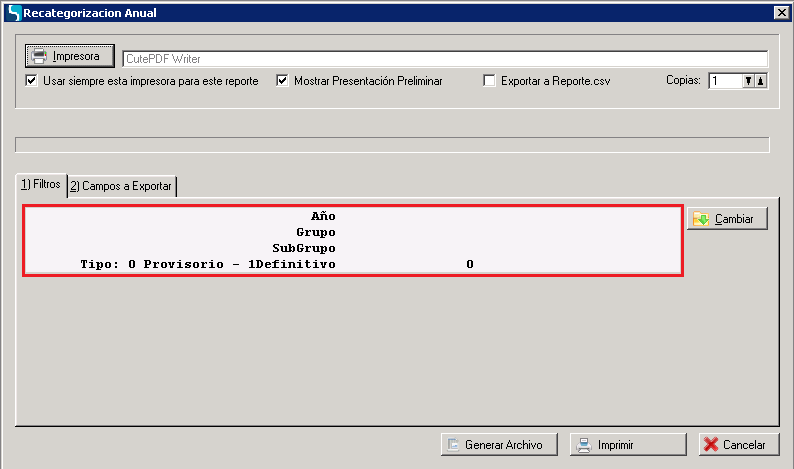Decrease Copias with the down arrow
794x469 pixels.
click(x=748, y=81)
